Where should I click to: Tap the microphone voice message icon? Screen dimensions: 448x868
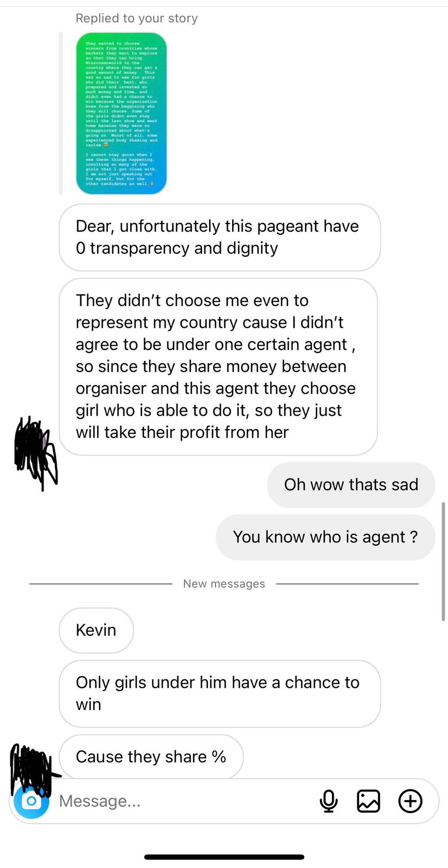(329, 801)
